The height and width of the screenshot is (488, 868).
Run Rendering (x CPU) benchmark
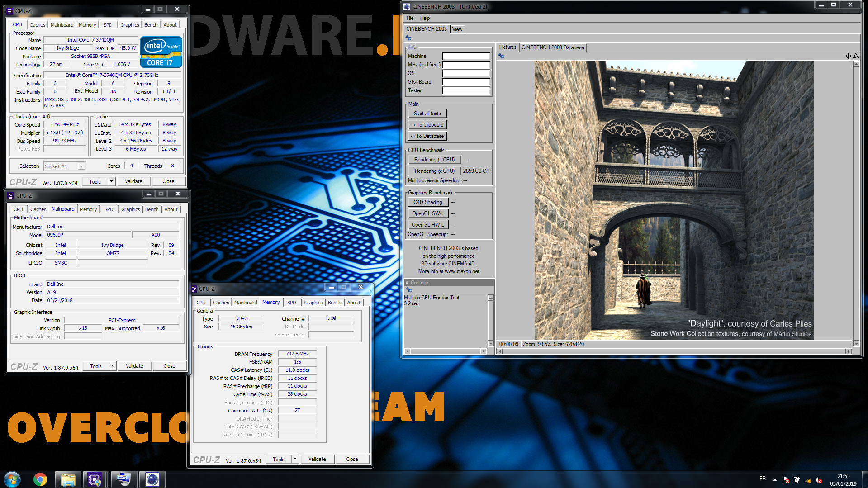(x=434, y=171)
